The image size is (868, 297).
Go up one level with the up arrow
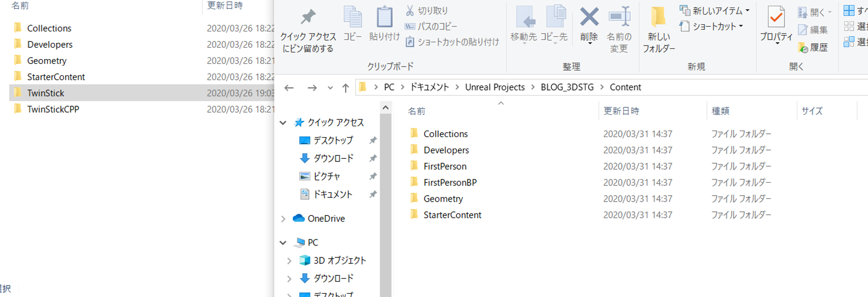346,88
